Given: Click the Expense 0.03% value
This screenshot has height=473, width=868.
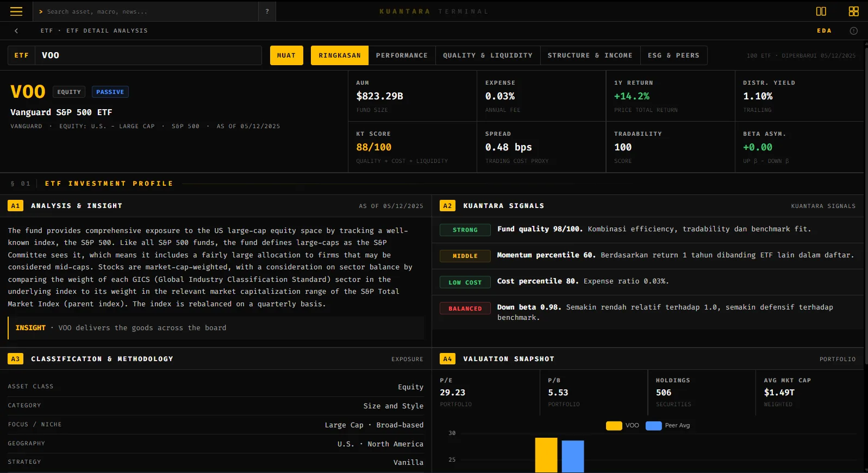Looking at the screenshot, I should (x=500, y=96).
